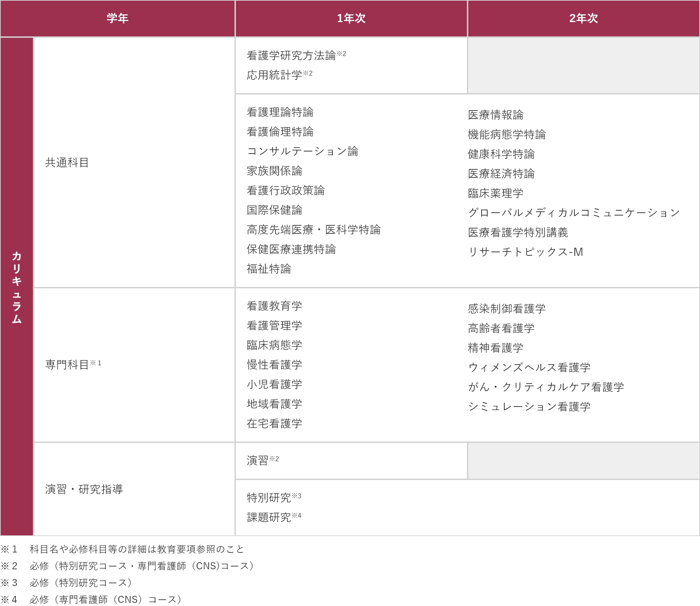Click the 学年 header cell
Viewport: 700px width, 606px height.
click(118, 19)
